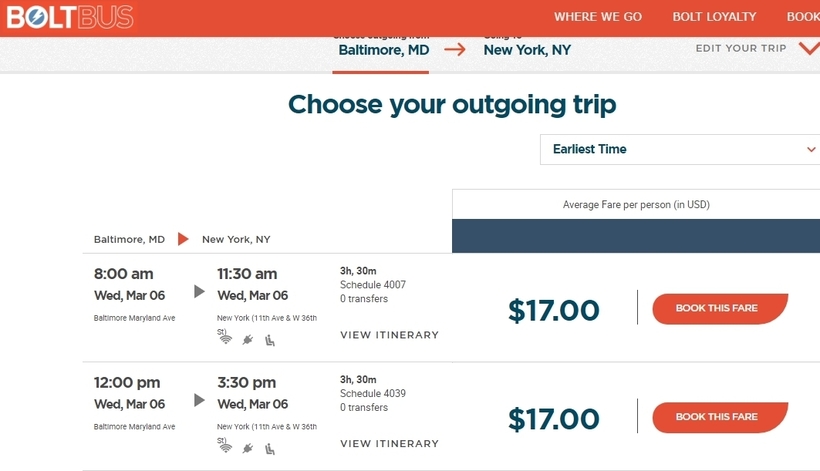Image resolution: width=820 pixels, height=471 pixels.
Task: Click the legroom seat icon on 8:00 am trip
Action: (270, 341)
